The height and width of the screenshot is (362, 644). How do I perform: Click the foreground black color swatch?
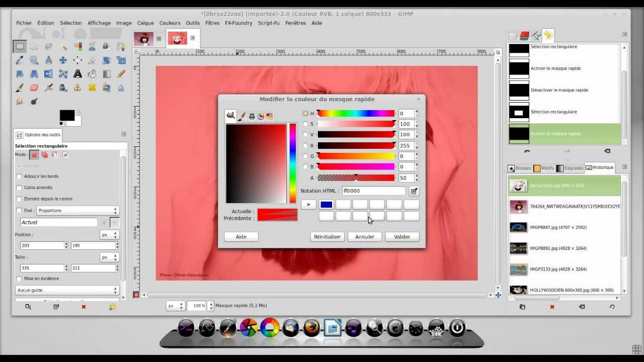click(x=67, y=116)
